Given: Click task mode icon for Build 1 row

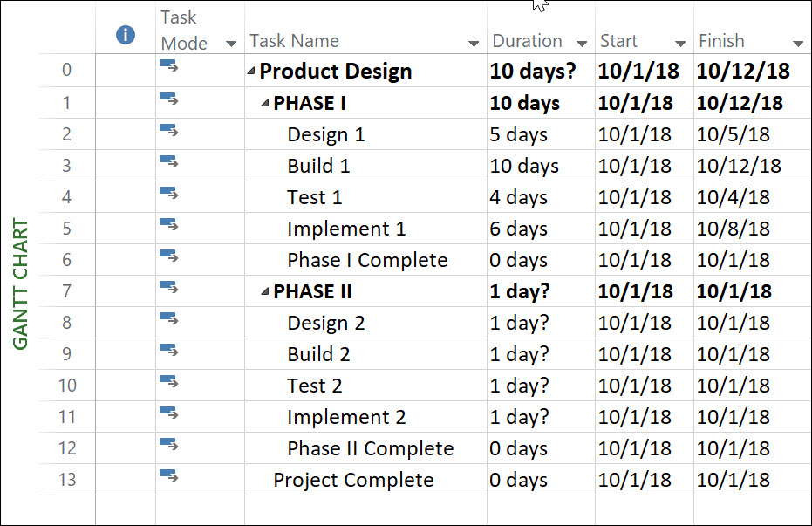Looking at the screenshot, I should 169,161.
